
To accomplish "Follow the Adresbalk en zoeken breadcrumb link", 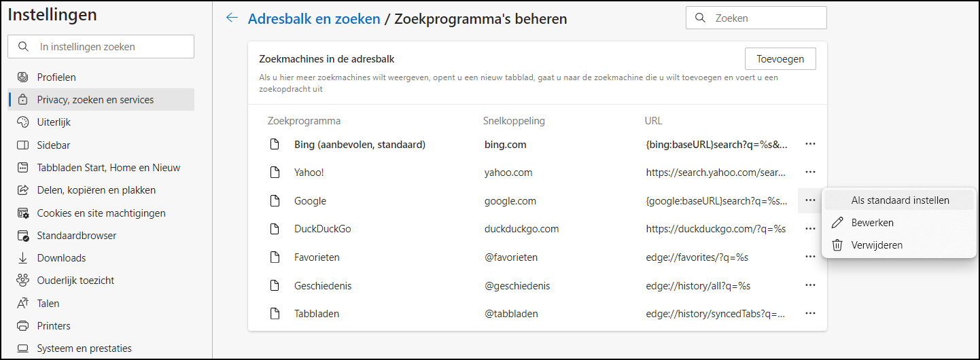I will 314,19.
